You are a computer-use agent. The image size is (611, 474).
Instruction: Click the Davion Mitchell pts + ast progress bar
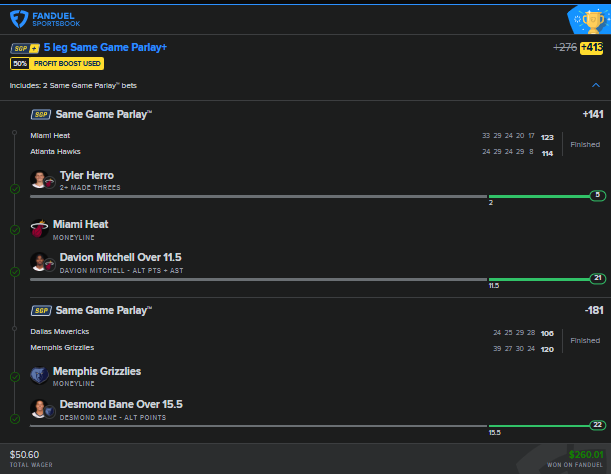[x=317, y=279]
